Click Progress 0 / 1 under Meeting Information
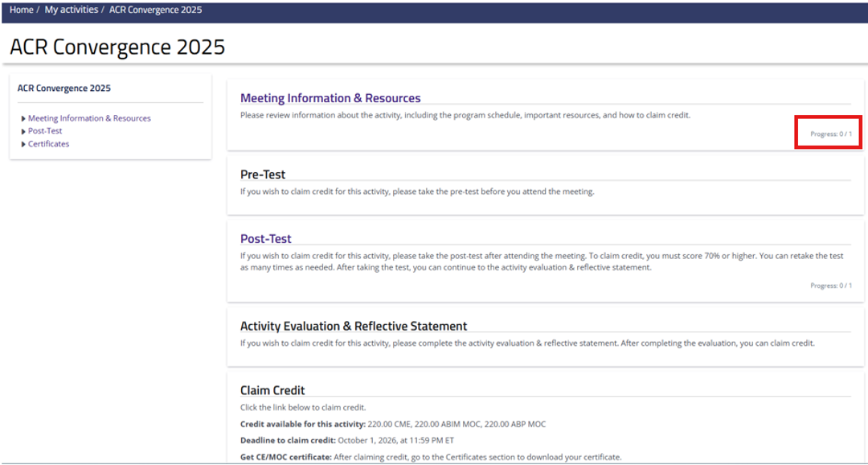 point(831,134)
